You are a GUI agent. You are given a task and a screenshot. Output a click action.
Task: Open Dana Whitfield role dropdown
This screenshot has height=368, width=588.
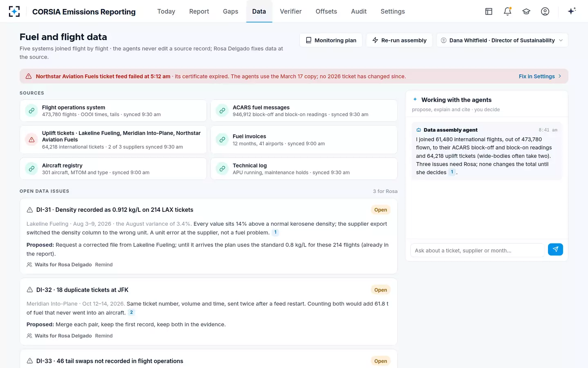coord(502,40)
